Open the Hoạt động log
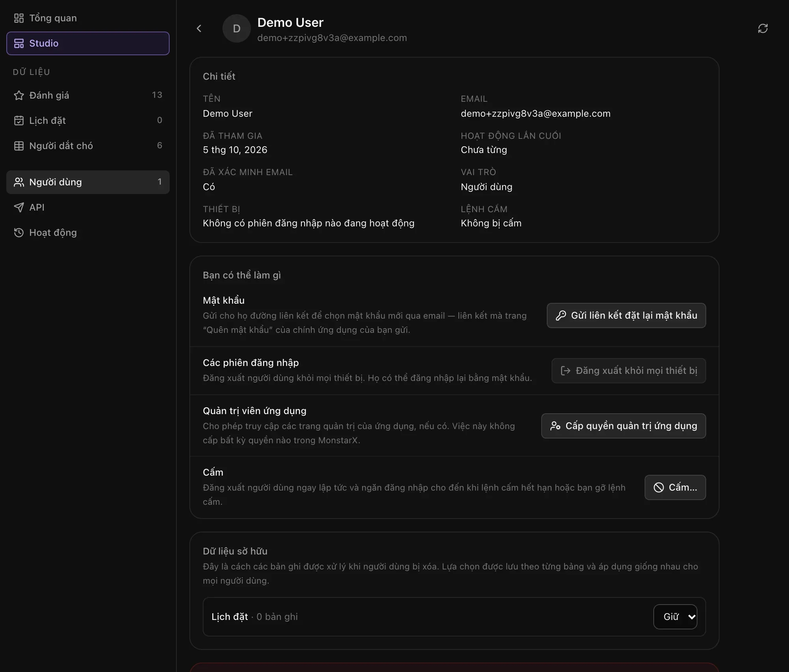 pos(88,232)
